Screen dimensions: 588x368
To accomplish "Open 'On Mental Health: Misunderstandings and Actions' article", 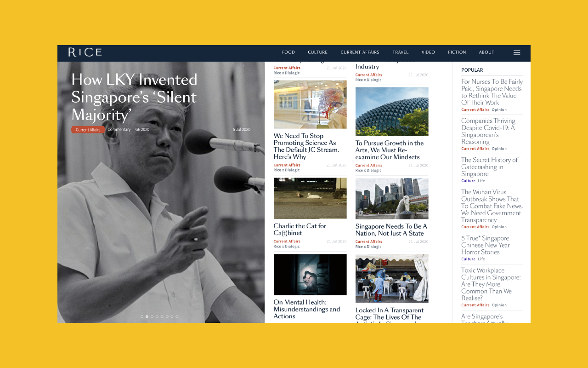I will (x=307, y=309).
